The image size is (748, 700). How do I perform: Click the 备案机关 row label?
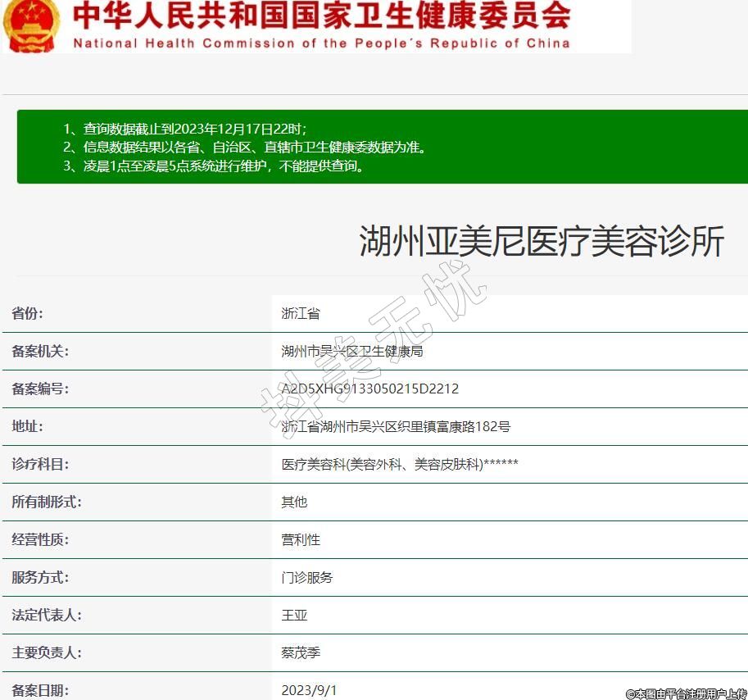[x=40, y=351]
